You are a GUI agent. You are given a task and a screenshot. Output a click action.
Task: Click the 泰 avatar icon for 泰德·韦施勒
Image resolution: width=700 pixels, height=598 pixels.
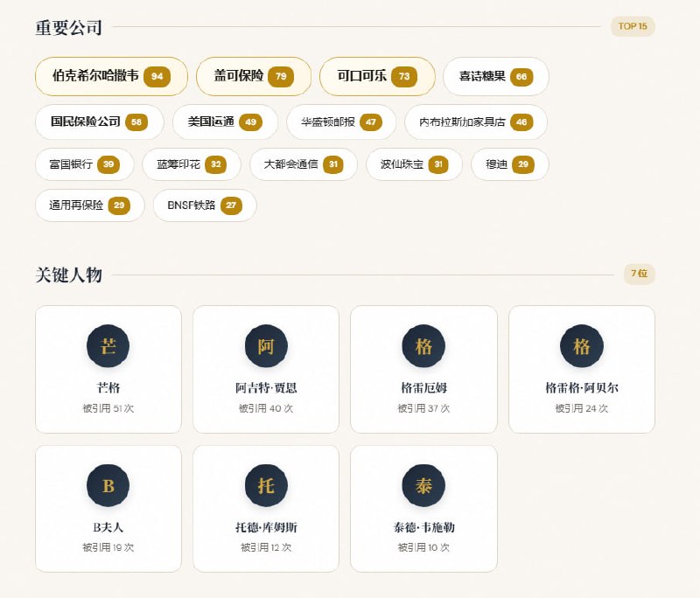[423, 486]
